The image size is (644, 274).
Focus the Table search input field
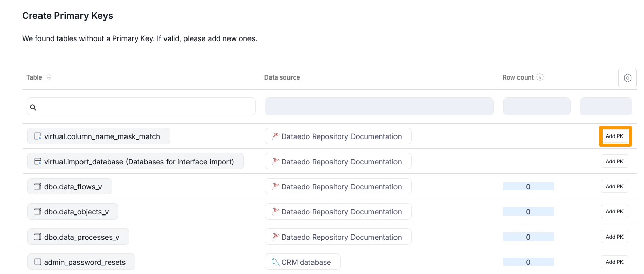[x=146, y=107]
